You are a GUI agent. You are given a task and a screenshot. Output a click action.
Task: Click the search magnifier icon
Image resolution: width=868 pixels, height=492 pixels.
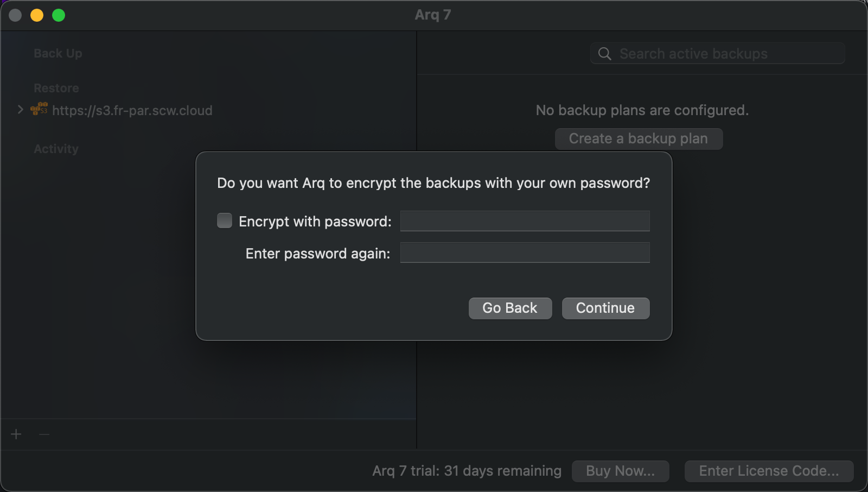(x=604, y=54)
